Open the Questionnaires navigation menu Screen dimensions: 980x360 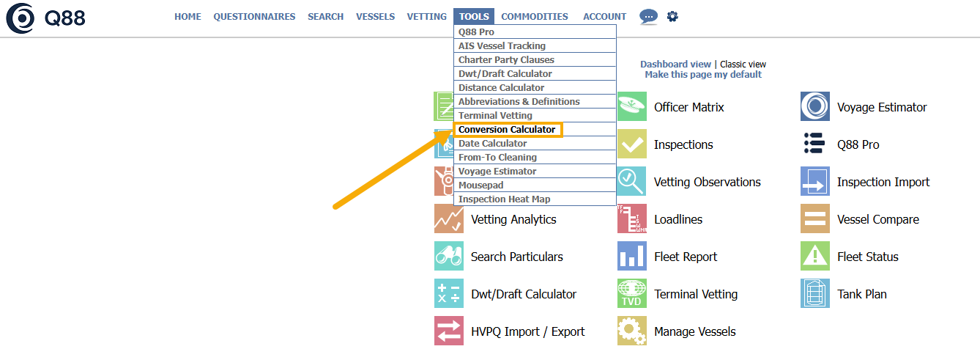click(254, 17)
